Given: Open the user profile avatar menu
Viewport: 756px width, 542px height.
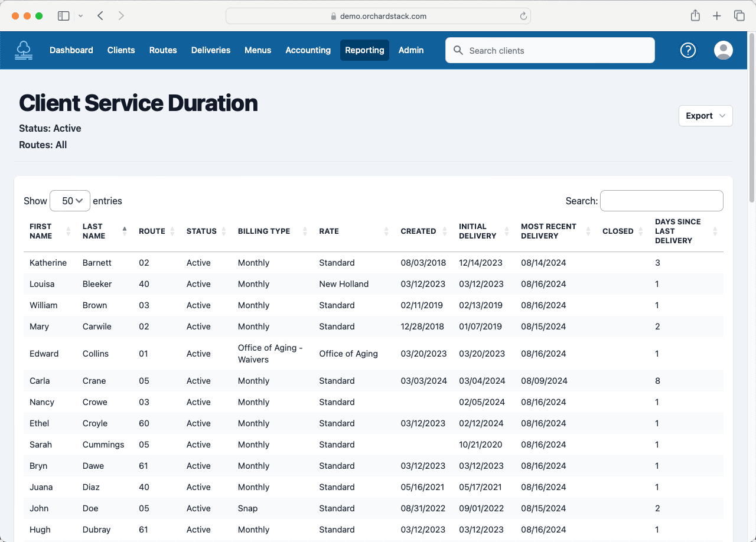Looking at the screenshot, I should coord(724,50).
